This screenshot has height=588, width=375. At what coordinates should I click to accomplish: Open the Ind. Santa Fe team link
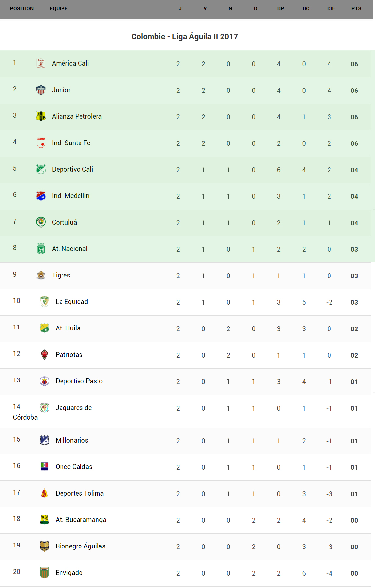pyautogui.click(x=71, y=143)
